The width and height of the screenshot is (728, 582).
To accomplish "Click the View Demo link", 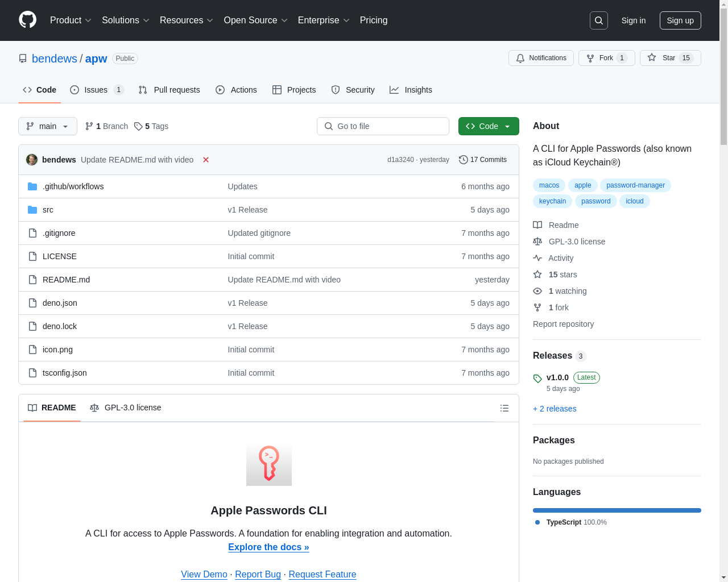I will point(204,575).
